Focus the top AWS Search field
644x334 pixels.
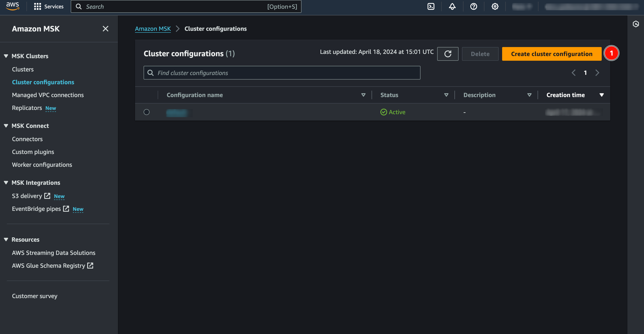point(186,6)
